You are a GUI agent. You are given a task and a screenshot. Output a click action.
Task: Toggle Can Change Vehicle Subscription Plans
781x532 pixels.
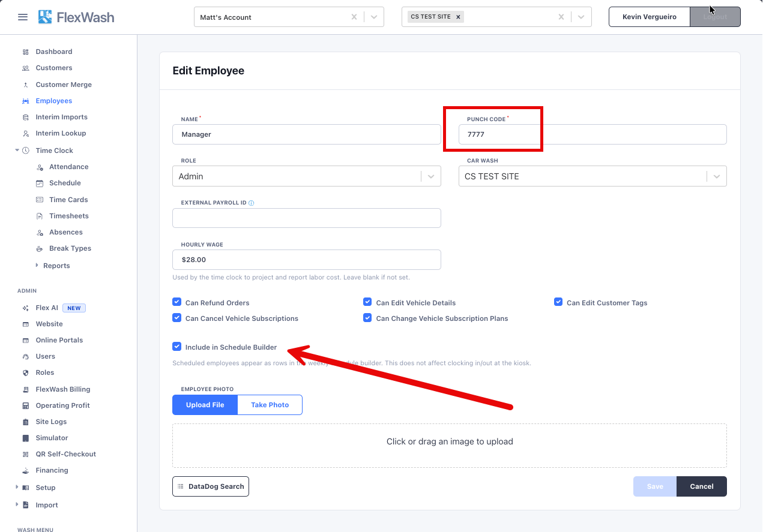pyautogui.click(x=367, y=318)
